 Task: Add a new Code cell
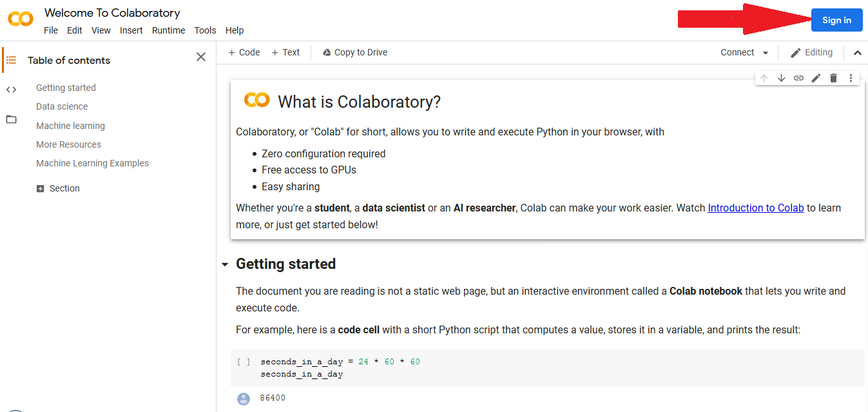tap(244, 52)
